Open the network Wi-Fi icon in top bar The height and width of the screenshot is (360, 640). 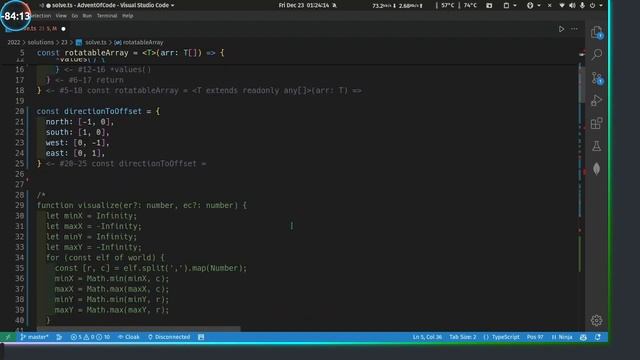click(x=562, y=5)
